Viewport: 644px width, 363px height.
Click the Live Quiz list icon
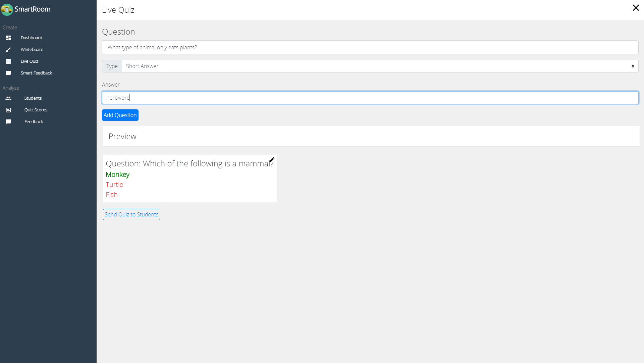(8, 61)
